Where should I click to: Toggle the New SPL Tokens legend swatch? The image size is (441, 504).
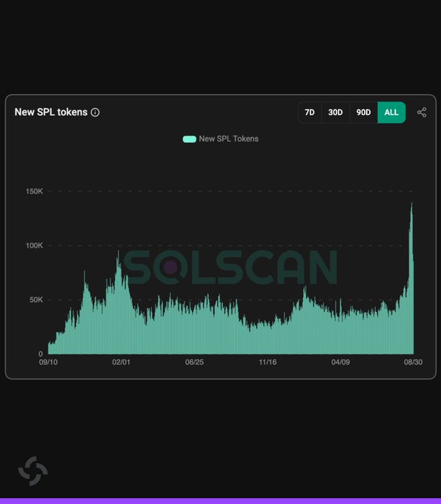click(x=189, y=139)
